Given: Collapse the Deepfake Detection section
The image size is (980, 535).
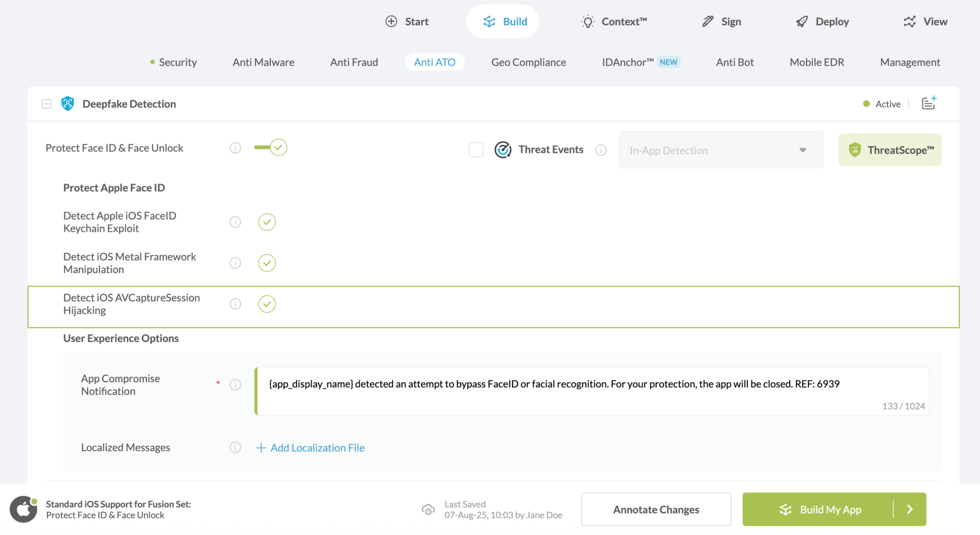Looking at the screenshot, I should [x=46, y=104].
